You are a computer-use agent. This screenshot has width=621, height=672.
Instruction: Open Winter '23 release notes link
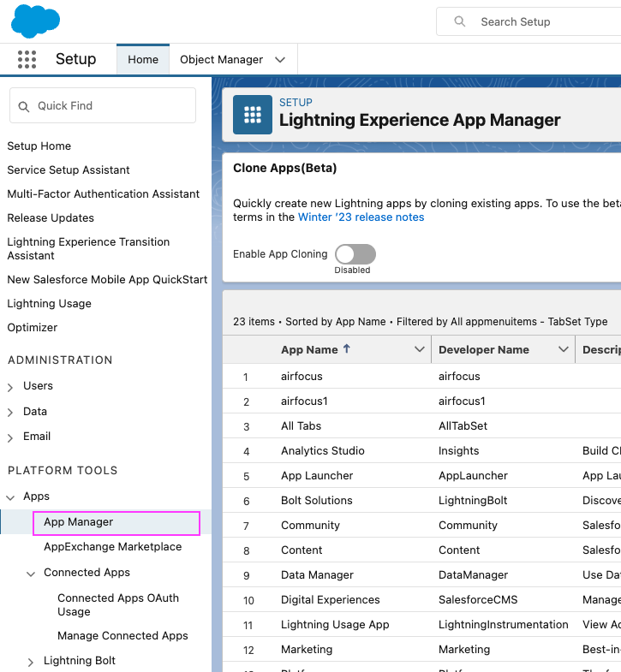click(x=361, y=217)
